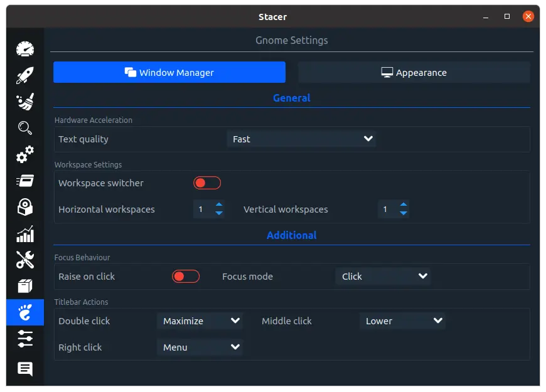Open the Middle click Lower dropdown

click(402, 320)
